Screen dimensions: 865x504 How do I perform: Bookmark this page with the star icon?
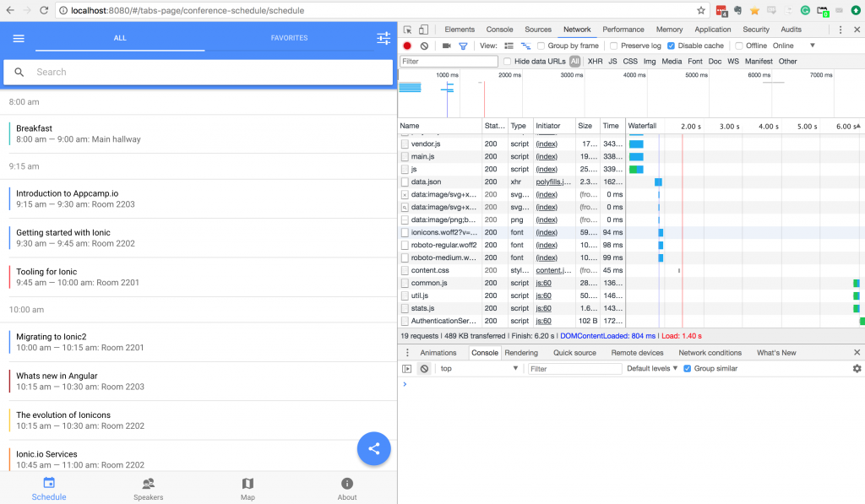pos(701,11)
